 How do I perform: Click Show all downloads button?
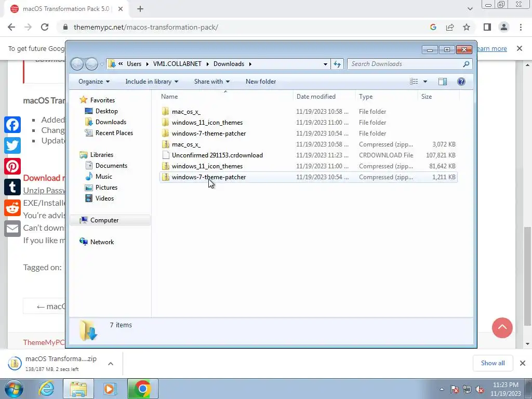[493, 363]
